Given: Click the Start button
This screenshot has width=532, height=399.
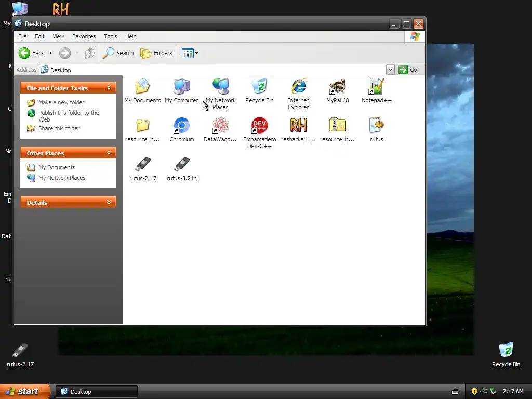Looking at the screenshot, I should (25, 391).
